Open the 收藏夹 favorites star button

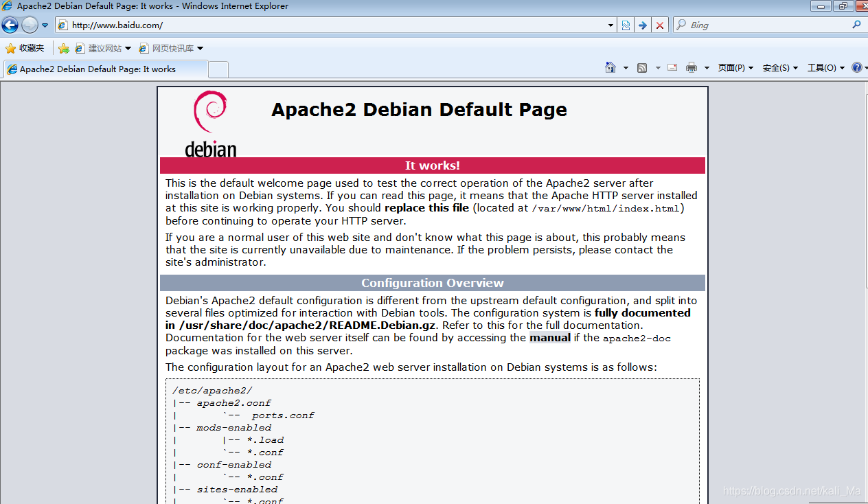click(25, 48)
